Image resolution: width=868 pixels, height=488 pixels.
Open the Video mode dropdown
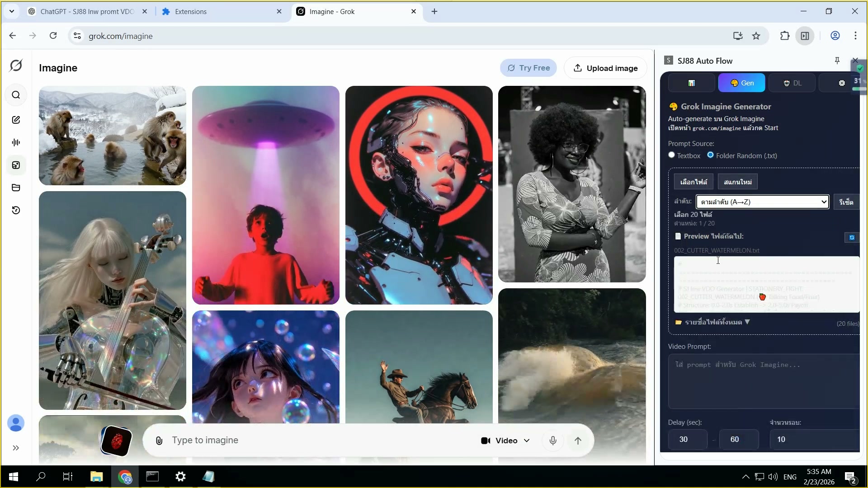click(505, 440)
